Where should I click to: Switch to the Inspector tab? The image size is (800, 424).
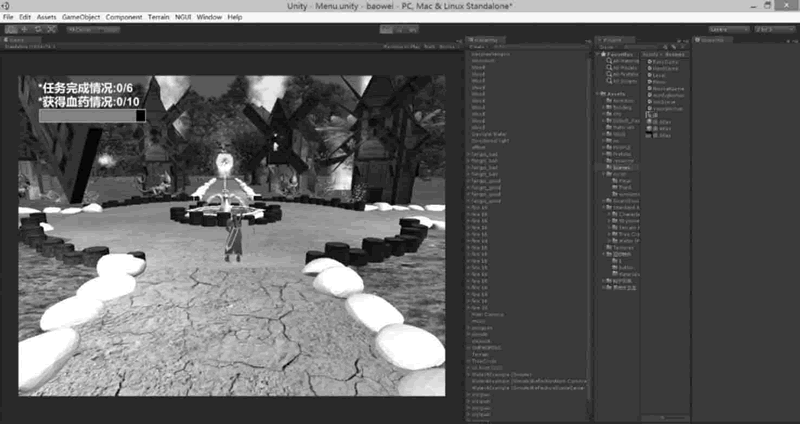coord(711,41)
